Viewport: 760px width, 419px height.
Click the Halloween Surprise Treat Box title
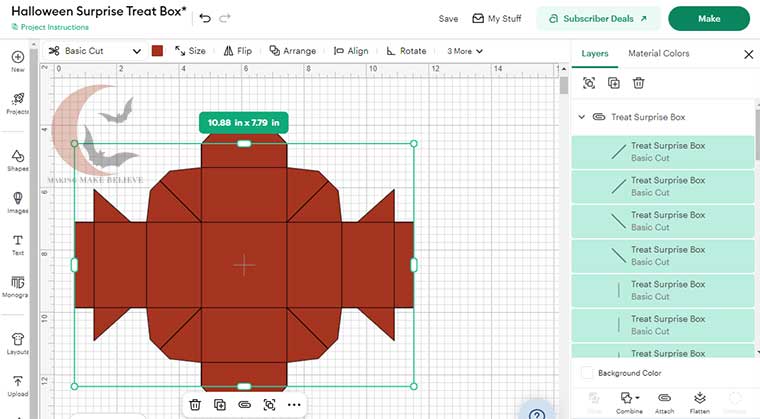[98, 11]
